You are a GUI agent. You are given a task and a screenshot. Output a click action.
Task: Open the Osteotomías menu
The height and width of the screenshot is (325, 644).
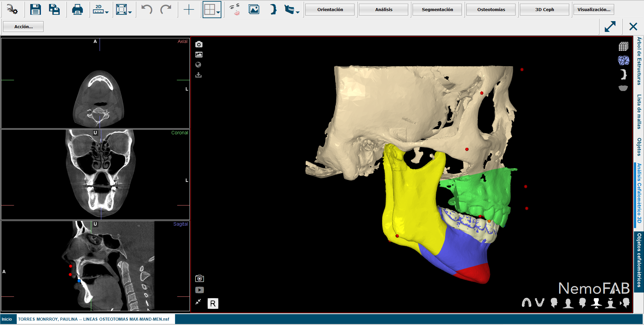coord(491,9)
